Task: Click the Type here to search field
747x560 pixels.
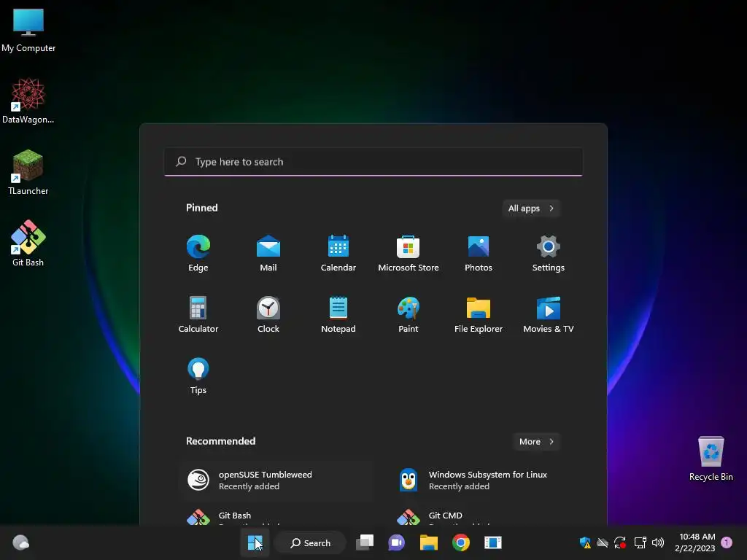Action: (x=373, y=162)
